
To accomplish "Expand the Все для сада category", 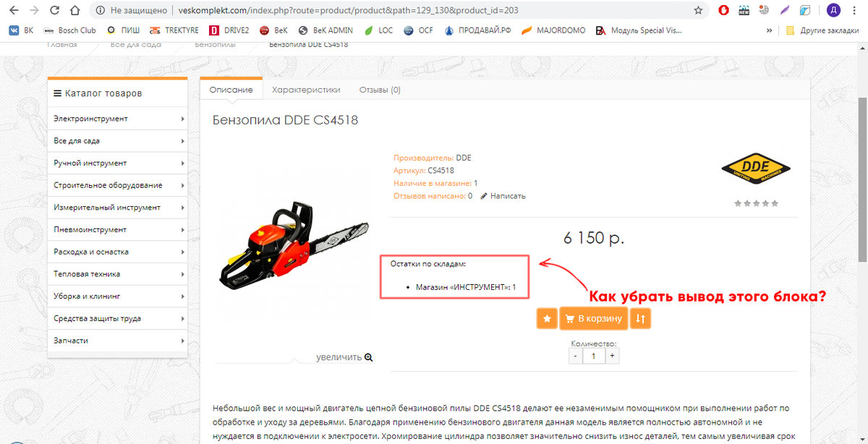I will pyautogui.click(x=118, y=141).
